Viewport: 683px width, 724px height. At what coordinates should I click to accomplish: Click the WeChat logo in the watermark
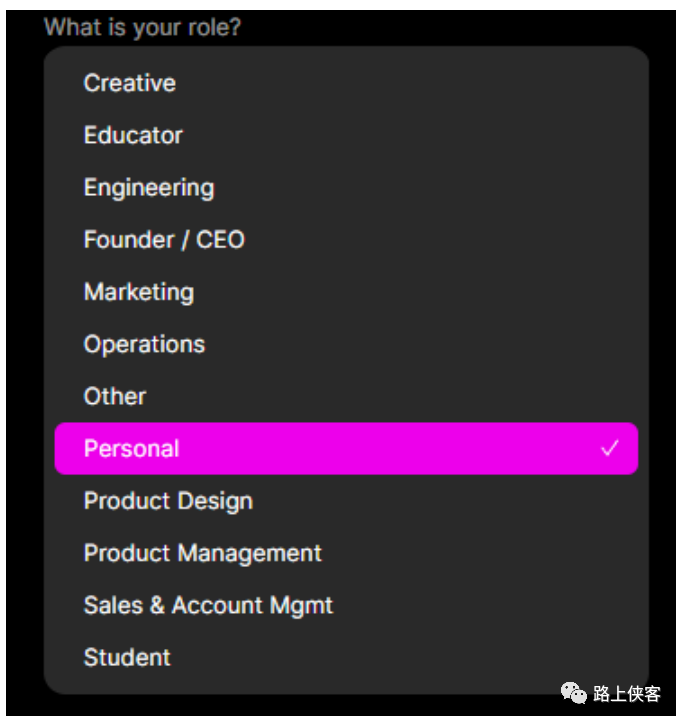pyautogui.click(x=574, y=693)
